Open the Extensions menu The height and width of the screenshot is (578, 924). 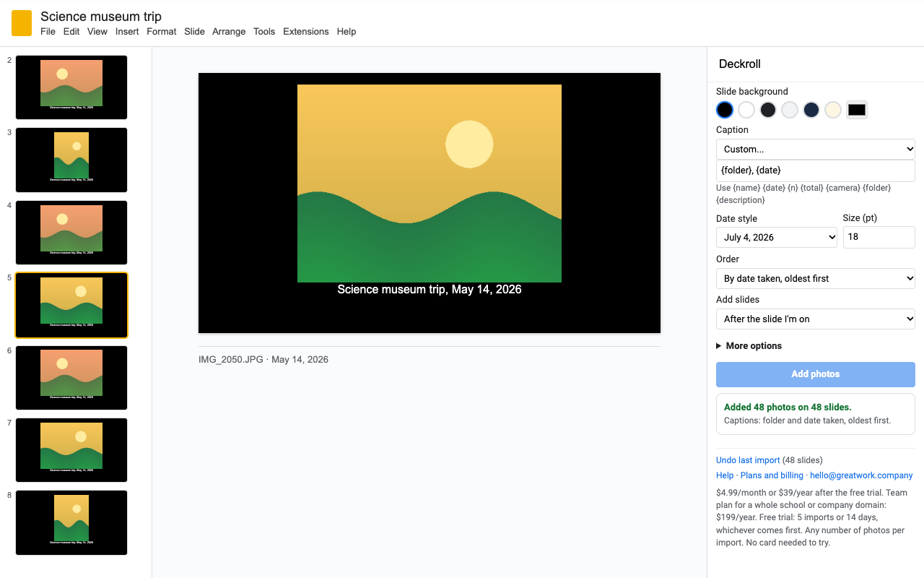[306, 32]
